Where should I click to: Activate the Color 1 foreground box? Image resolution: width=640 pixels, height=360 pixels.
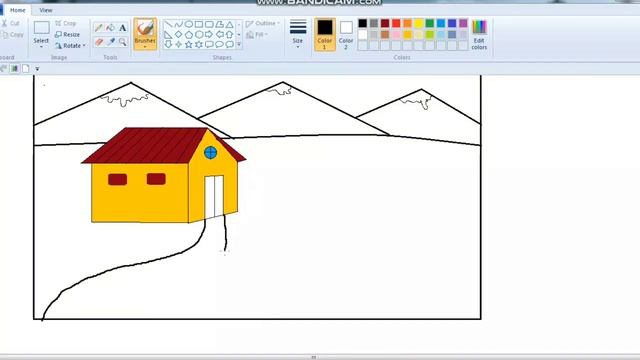325,34
